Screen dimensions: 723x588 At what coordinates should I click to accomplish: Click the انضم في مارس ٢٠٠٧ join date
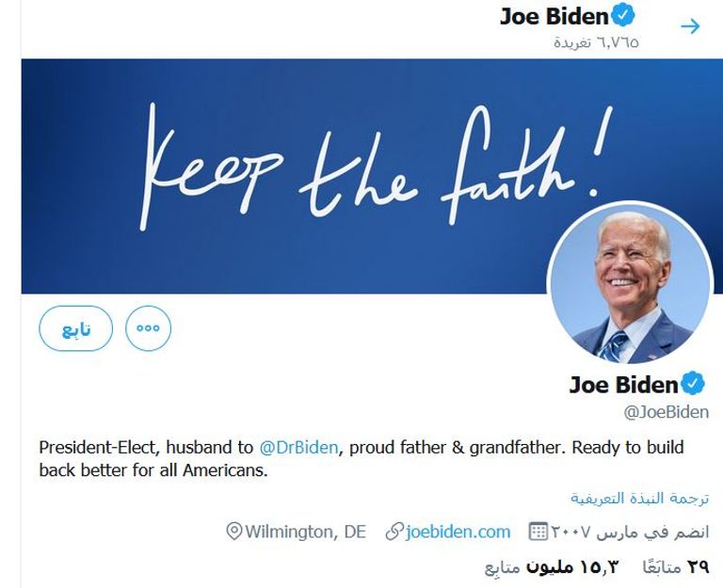pos(630,532)
